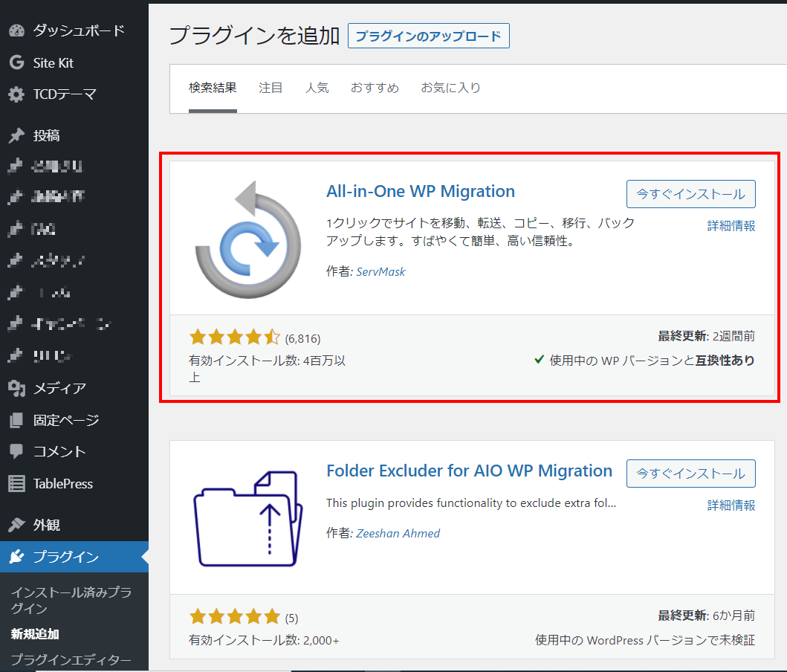This screenshot has height=672, width=787.
Task: Click the All-in-One WP Migration logo thumbnail
Action: (247, 239)
